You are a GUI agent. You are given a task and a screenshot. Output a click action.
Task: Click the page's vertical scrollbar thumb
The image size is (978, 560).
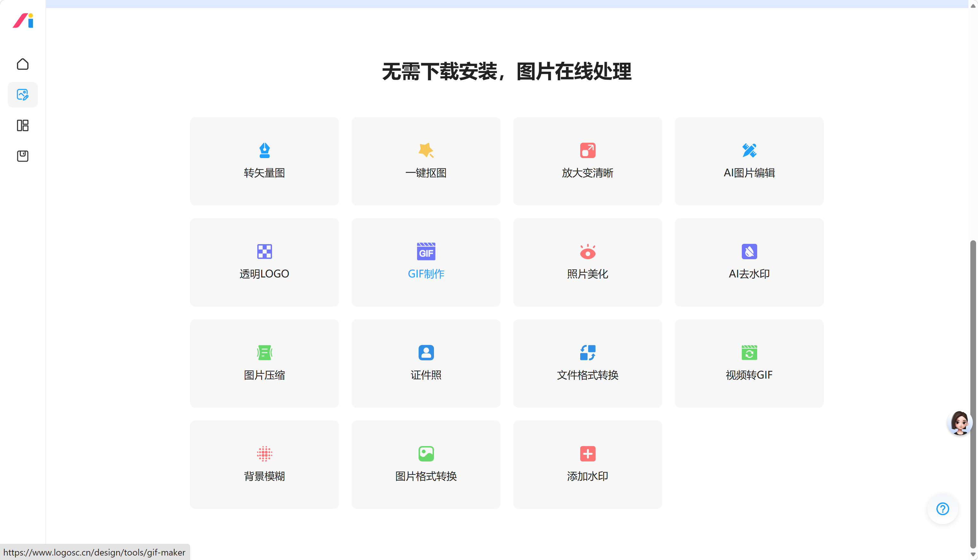point(974,394)
